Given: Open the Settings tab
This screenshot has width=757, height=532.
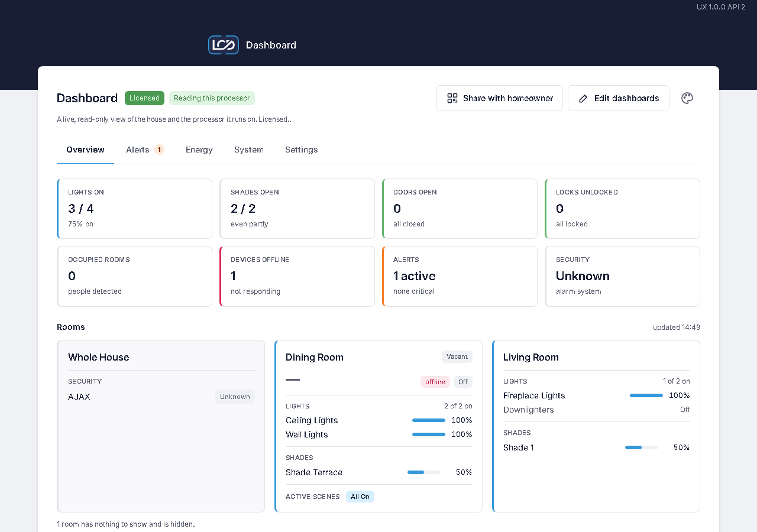Looking at the screenshot, I should click(x=302, y=150).
